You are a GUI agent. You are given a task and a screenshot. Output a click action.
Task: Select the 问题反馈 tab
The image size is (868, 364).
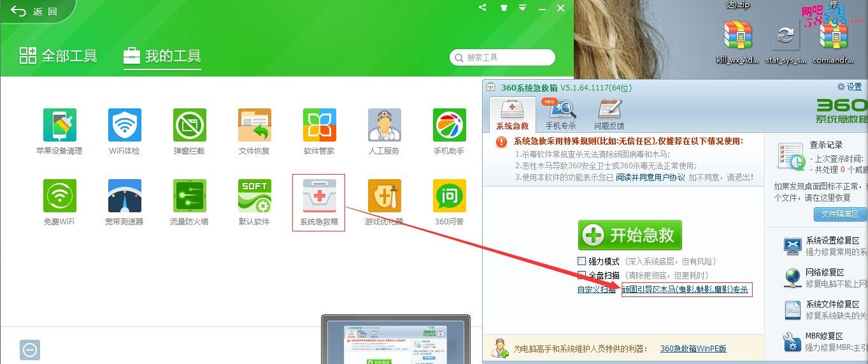point(609,115)
